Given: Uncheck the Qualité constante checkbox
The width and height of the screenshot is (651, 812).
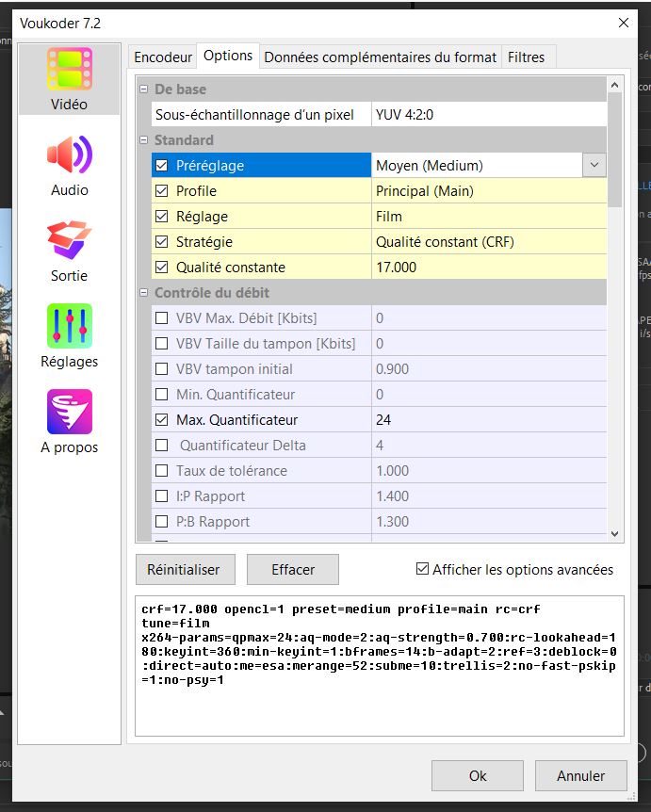Looking at the screenshot, I should pyautogui.click(x=162, y=267).
